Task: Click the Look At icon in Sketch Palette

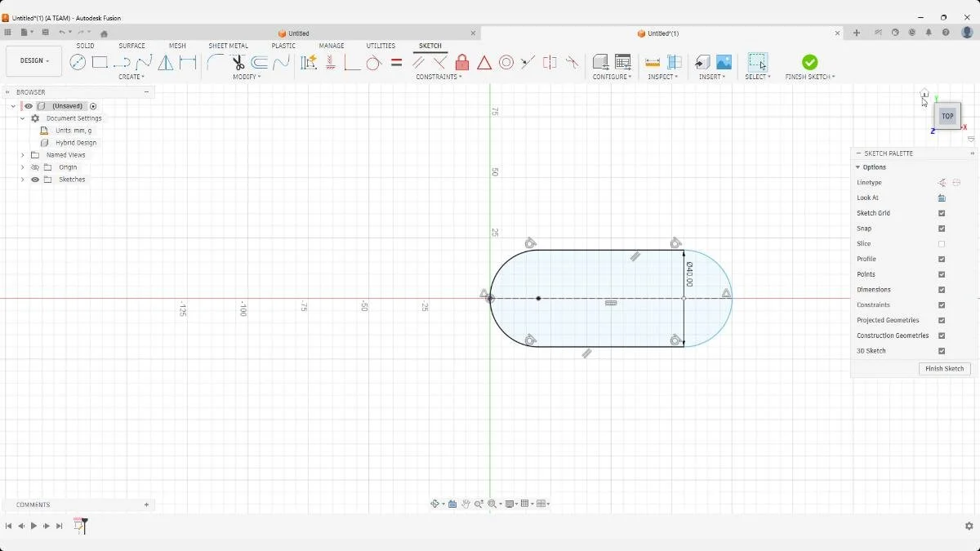Action: (941, 198)
